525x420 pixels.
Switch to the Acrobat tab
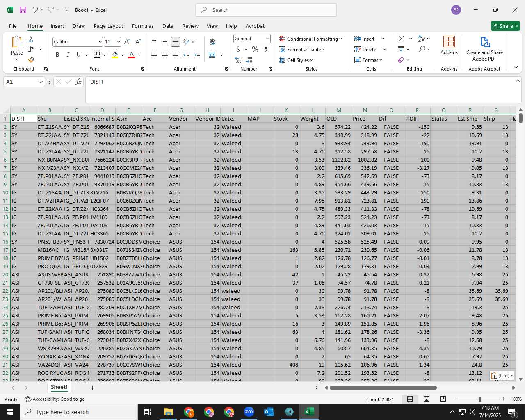pos(255,26)
